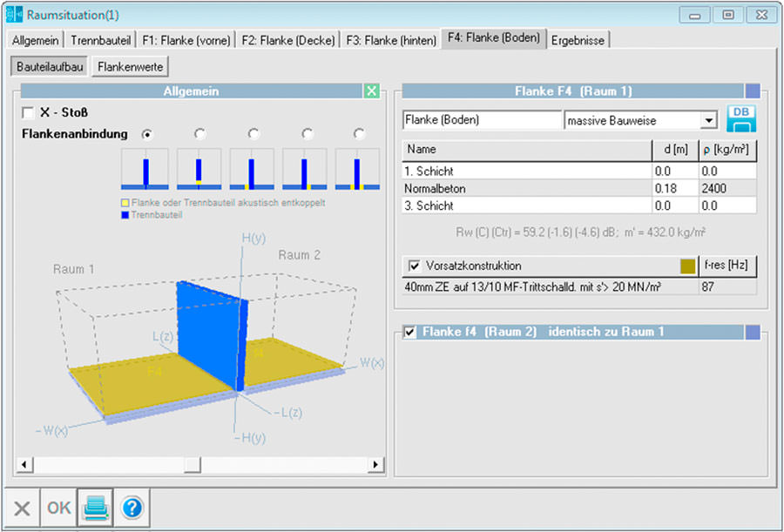
Task: Click the f-res value 87
Action: (x=727, y=287)
